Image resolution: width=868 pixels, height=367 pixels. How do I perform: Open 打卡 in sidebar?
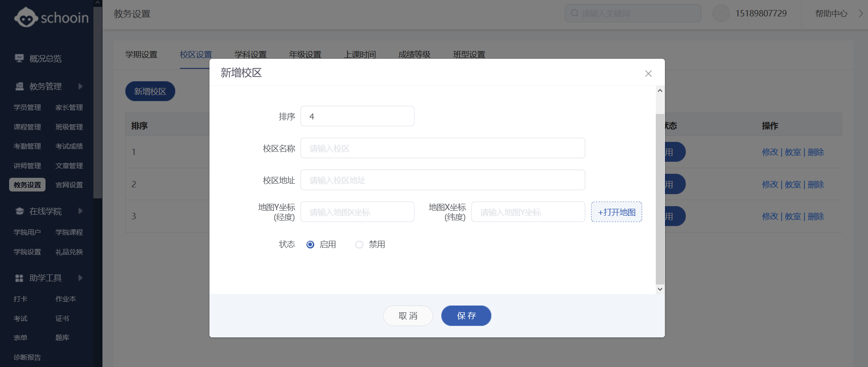(20, 299)
